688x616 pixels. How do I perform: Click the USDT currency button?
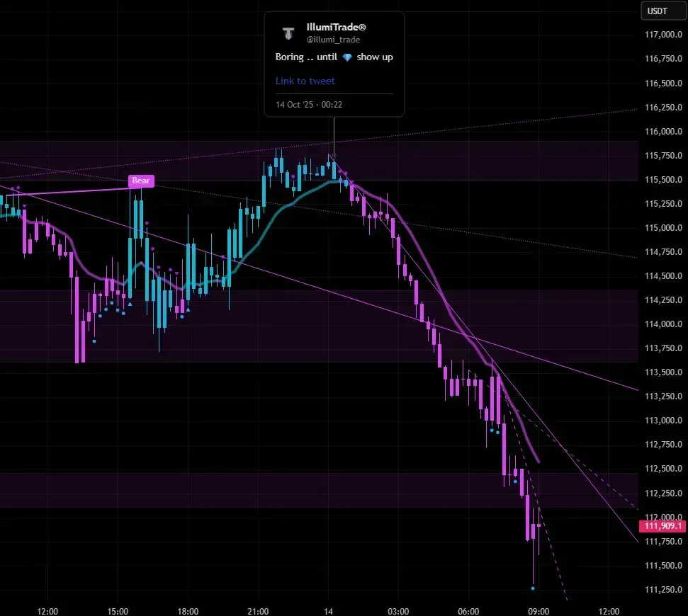point(664,11)
